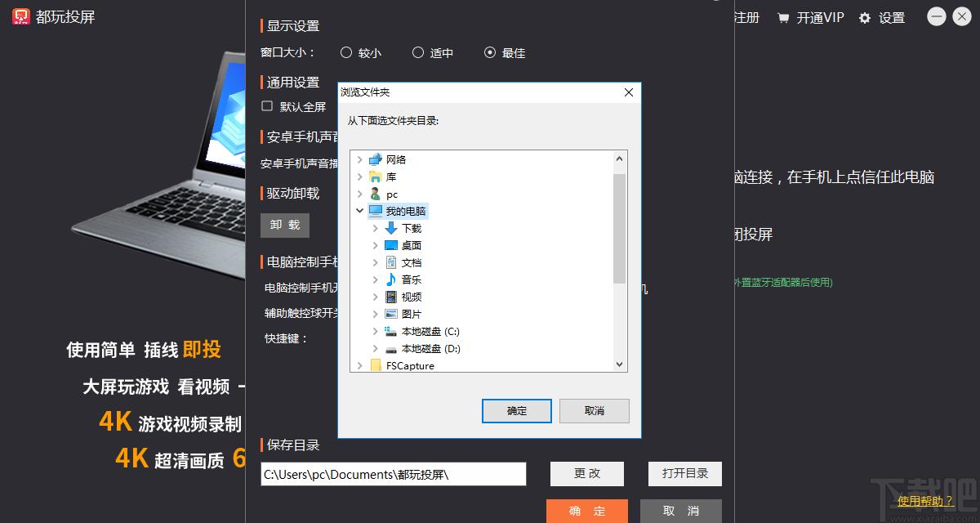Expand the 视频 folder node
The width and height of the screenshot is (980, 523).
[376, 297]
